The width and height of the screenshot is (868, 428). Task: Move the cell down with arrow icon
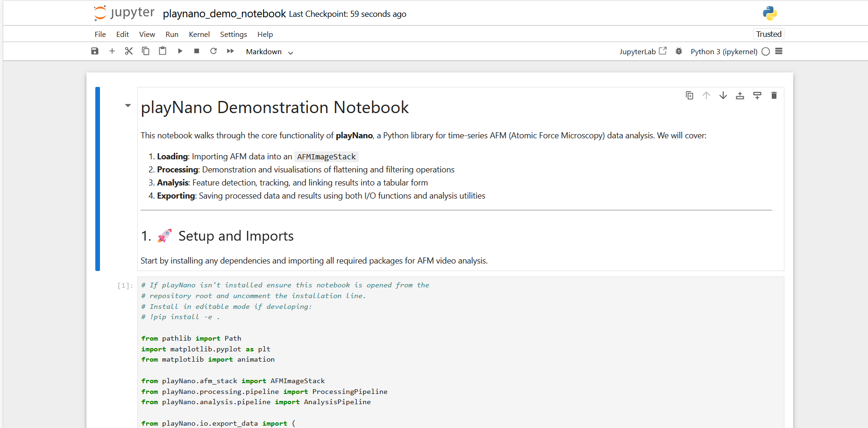click(x=723, y=95)
